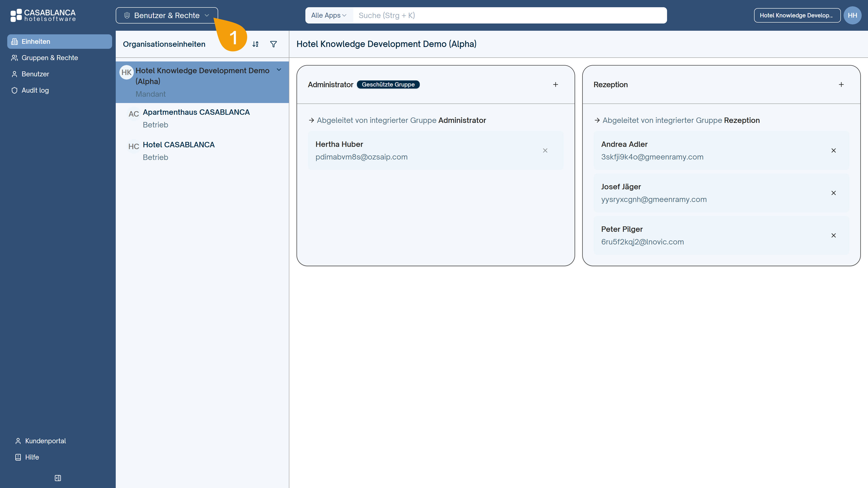Click the Rezeption group title
This screenshot has width=868, height=488.
[x=611, y=84]
